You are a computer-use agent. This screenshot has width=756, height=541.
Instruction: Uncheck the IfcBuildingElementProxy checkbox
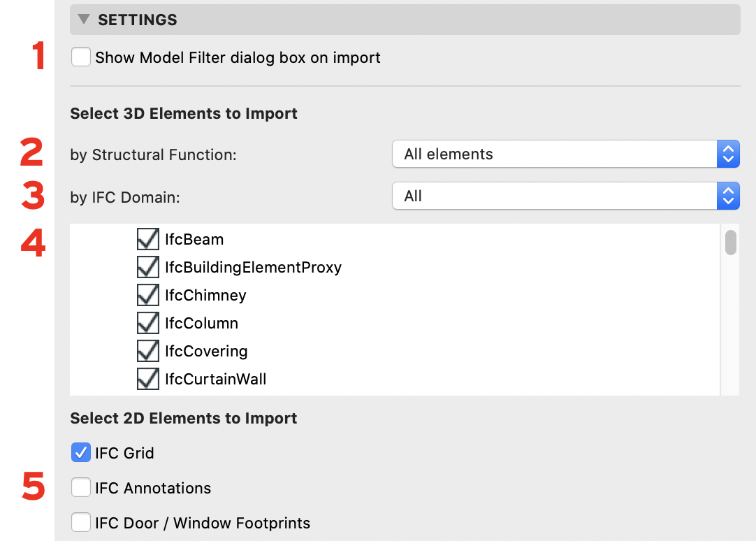pyautogui.click(x=148, y=267)
